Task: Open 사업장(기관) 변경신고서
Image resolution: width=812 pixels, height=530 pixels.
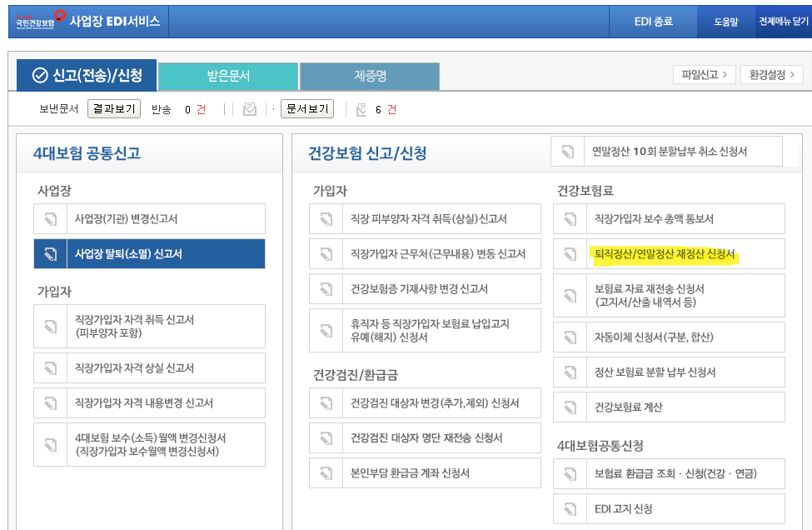Action: pos(150,218)
